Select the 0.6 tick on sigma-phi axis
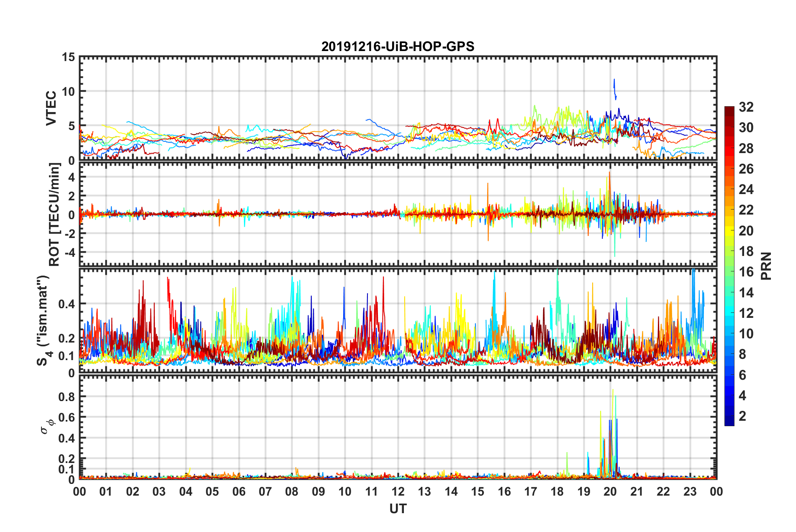Image resolution: width=796 pixels, height=532 pixels. 67,417
